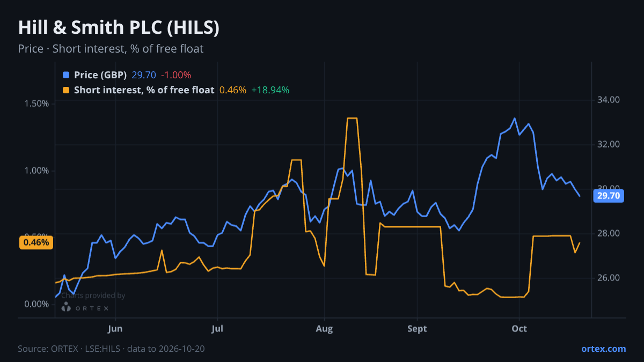Viewport: 644px width, 362px height.
Task: Click the 32.00 right axis label
Action: pyautogui.click(x=608, y=144)
